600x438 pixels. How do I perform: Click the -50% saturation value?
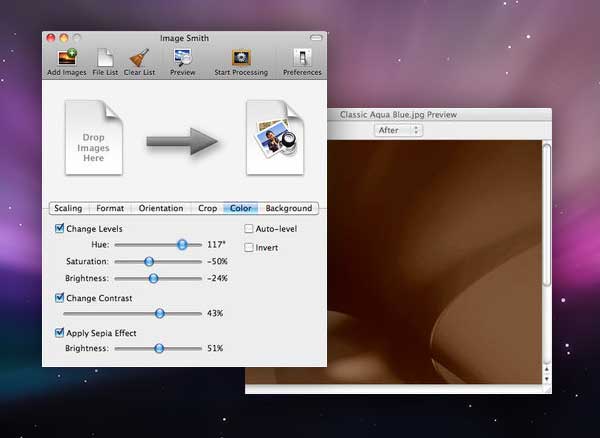coord(217,261)
